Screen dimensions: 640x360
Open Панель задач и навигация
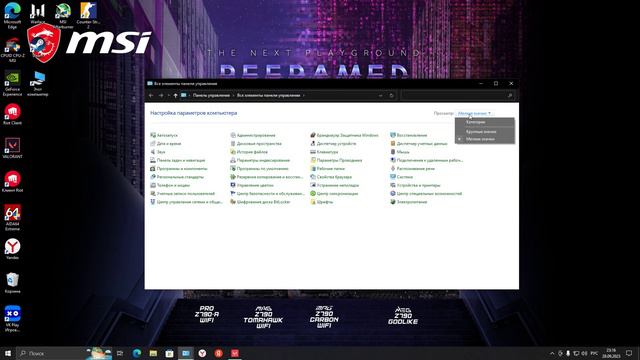178,160
